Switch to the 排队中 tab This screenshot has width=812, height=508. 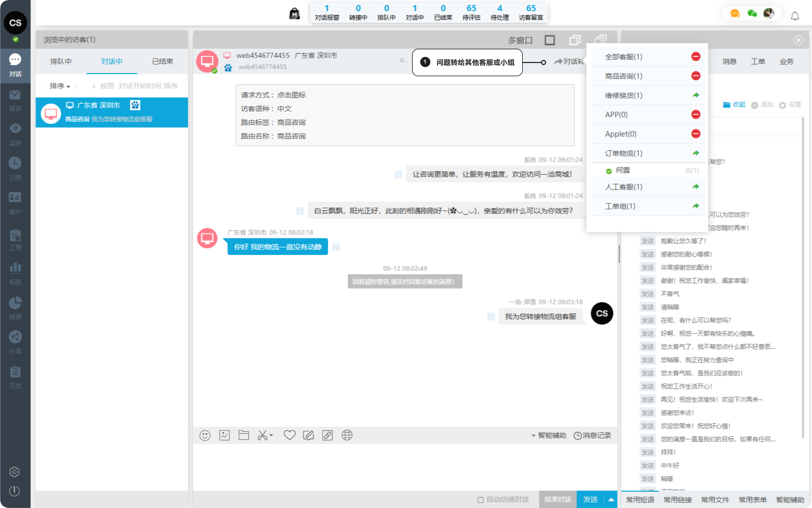tap(61, 61)
